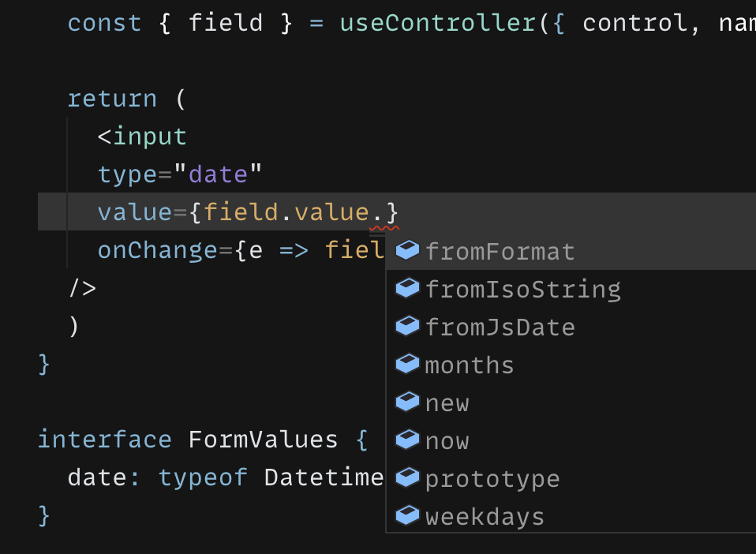Click the cube icon beside fromJsDate

pyautogui.click(x=407, y=327)
